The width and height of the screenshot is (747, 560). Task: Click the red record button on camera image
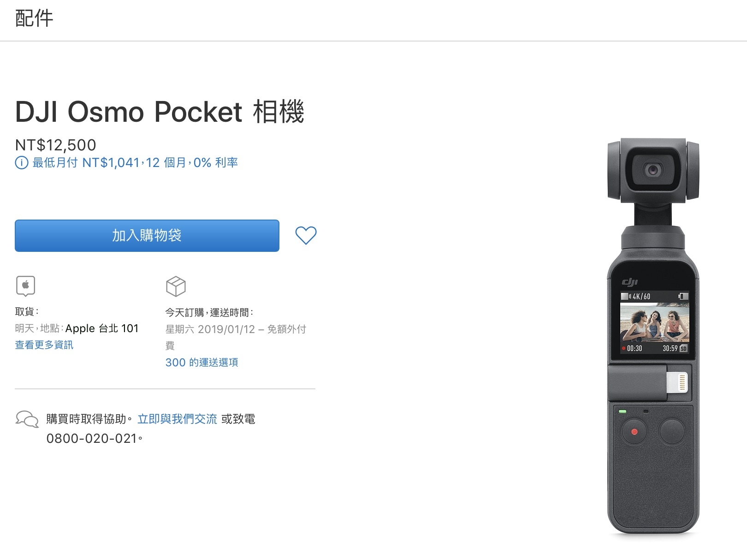(x=634, y=432)
